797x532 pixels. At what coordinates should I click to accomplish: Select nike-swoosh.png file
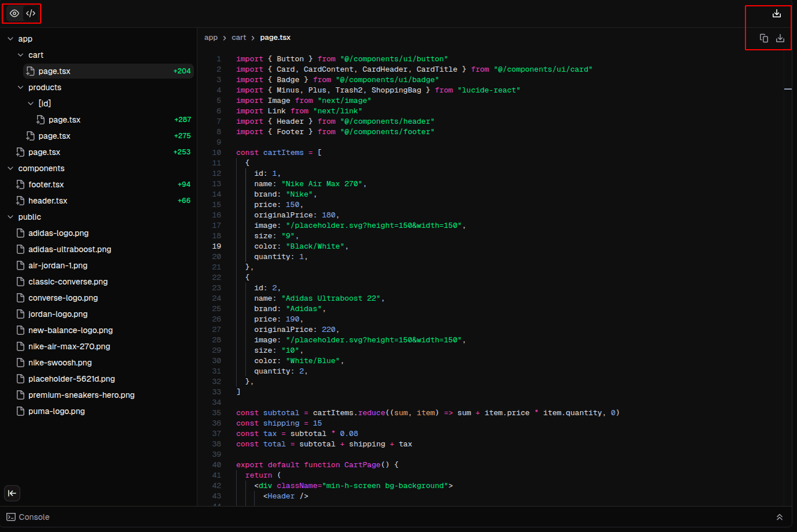[x=60, y=363]
